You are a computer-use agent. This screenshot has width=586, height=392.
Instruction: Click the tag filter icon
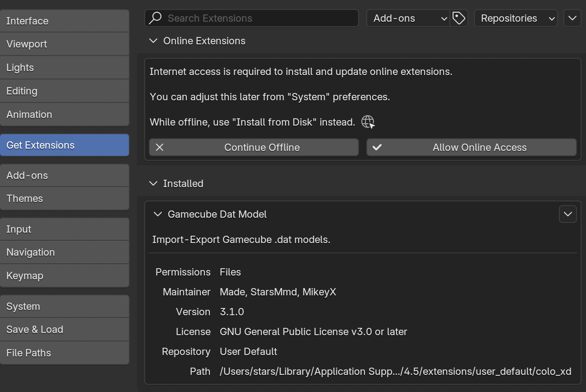[x=459, y=19]
